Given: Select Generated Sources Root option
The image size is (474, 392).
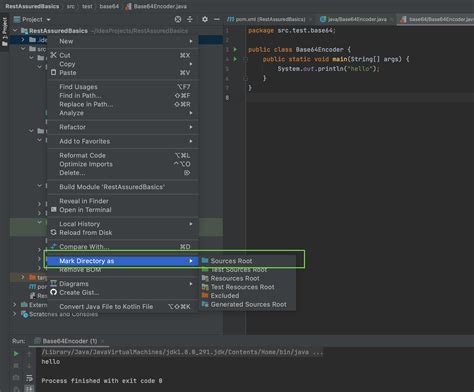Looking at the screenshot, I should [x=247, y=304].
